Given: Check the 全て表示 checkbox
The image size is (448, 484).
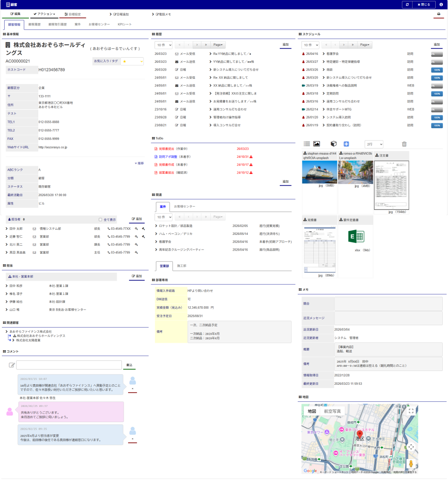Looking at the screenshot, I should (100, 220).
